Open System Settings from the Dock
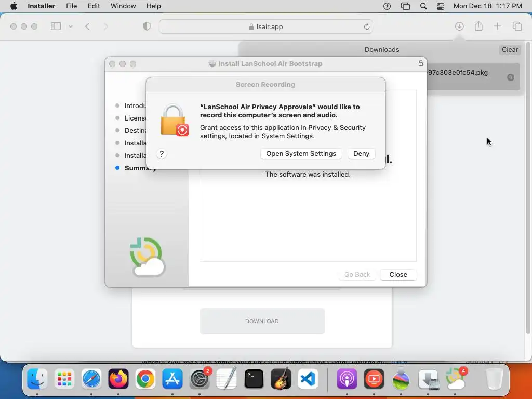Screen dimensions: 532x399 [x=199, y=379]
